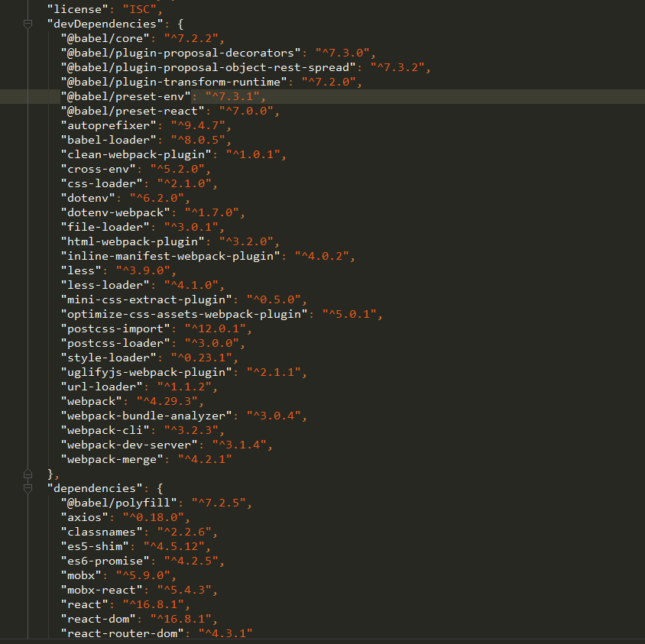Image resolution: width=645 pixels, height=644 pixels.
Task: Click the "^12.0.1" postcss-import version
Action: [x=216, y=329]
